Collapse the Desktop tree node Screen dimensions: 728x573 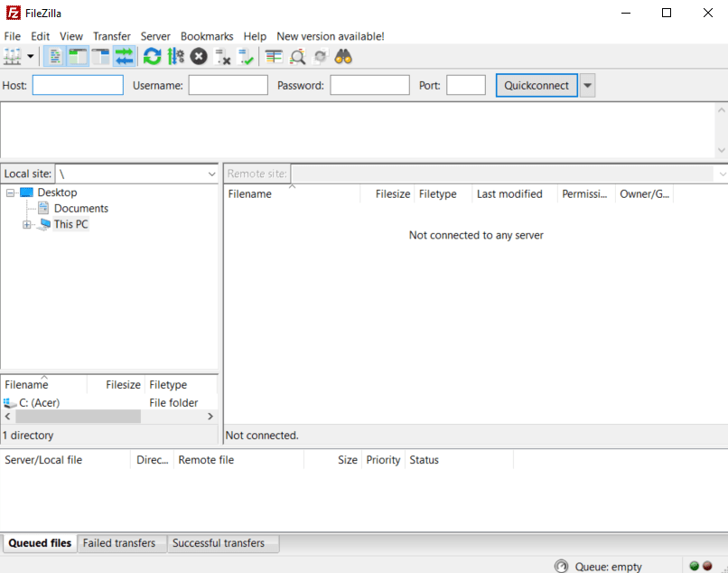coord(10,193)
